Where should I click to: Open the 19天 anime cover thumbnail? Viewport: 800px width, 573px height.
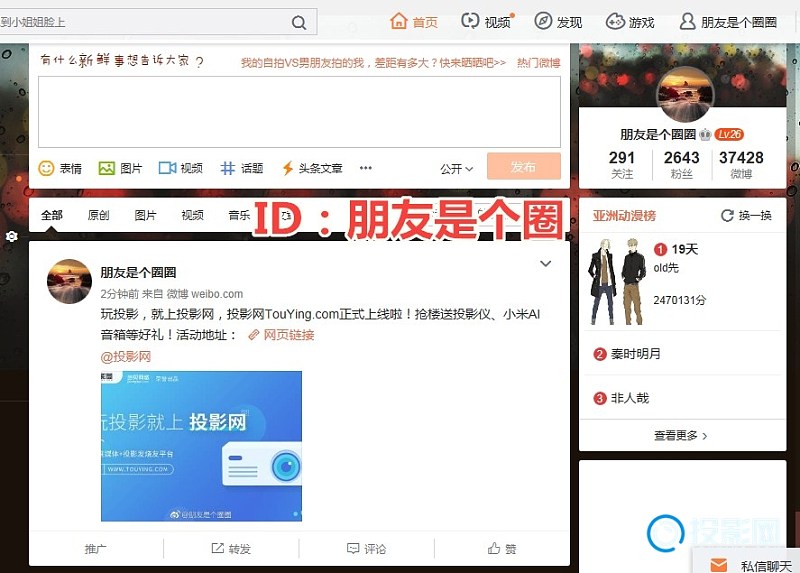pyautogui.click(x=616, y=281)
